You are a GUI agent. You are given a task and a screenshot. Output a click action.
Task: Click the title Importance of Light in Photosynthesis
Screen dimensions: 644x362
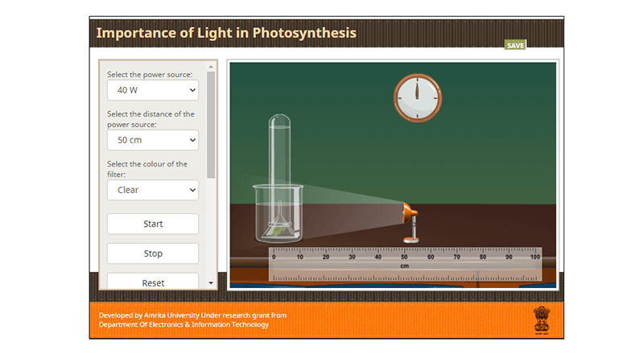pos(226,33)
